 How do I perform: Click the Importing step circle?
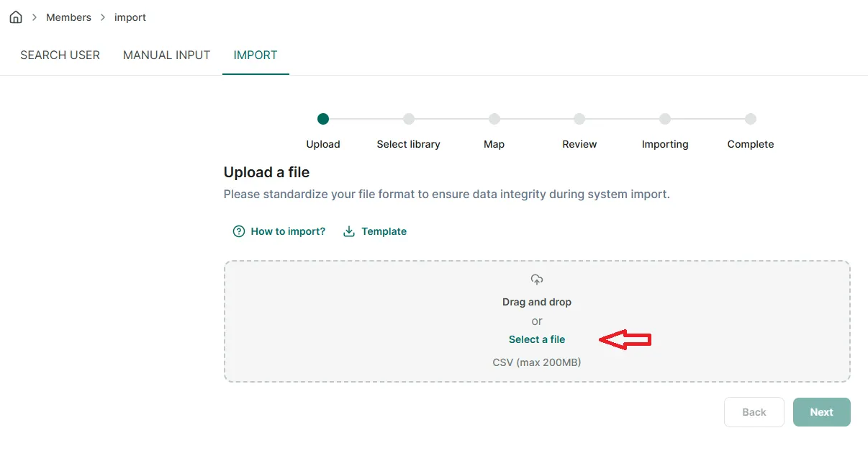[x=665, y=119]
